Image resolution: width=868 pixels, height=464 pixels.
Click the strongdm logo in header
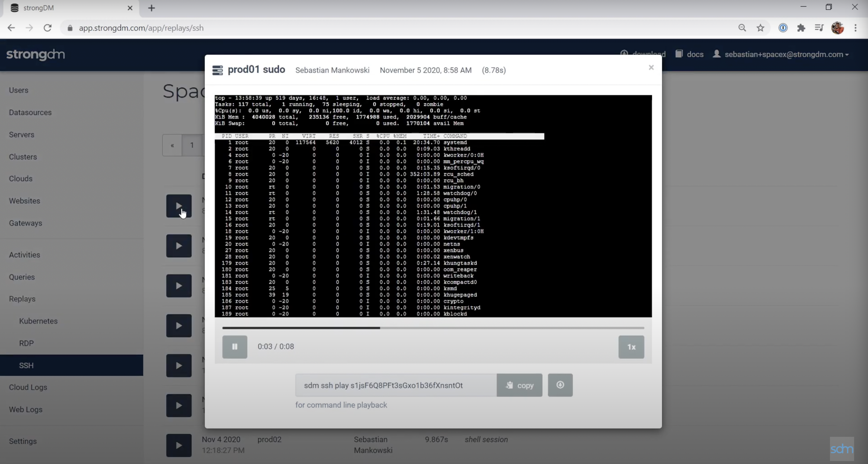pos(35,54)
